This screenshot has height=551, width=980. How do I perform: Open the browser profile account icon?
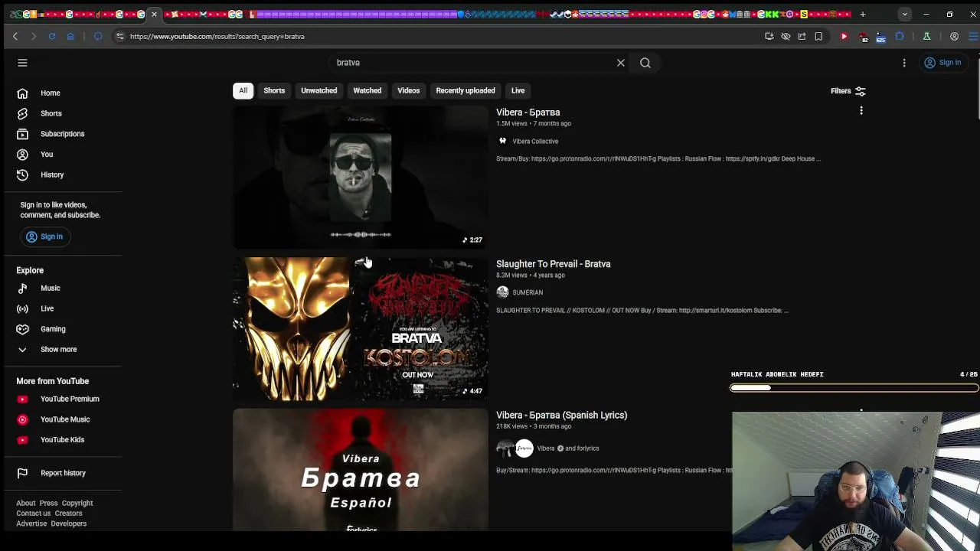[954, 36]
